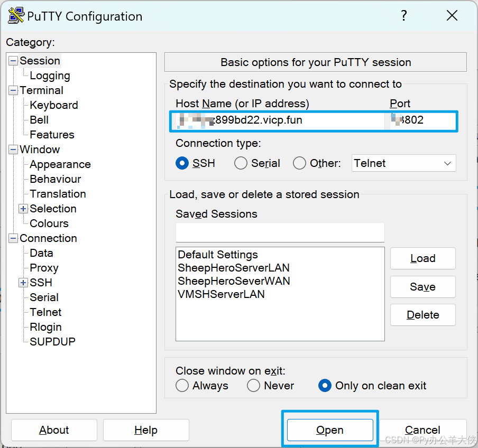Image resolution: width=478 pixels, height=448 pixels.
Task: Collapse the Terminal tree node
Action: pos(13,90)
